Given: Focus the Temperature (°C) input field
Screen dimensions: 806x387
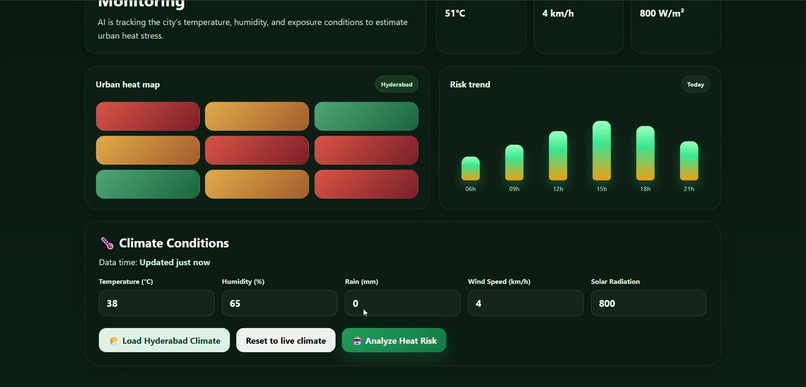Looking at the screenshot, I should [156, 303].
